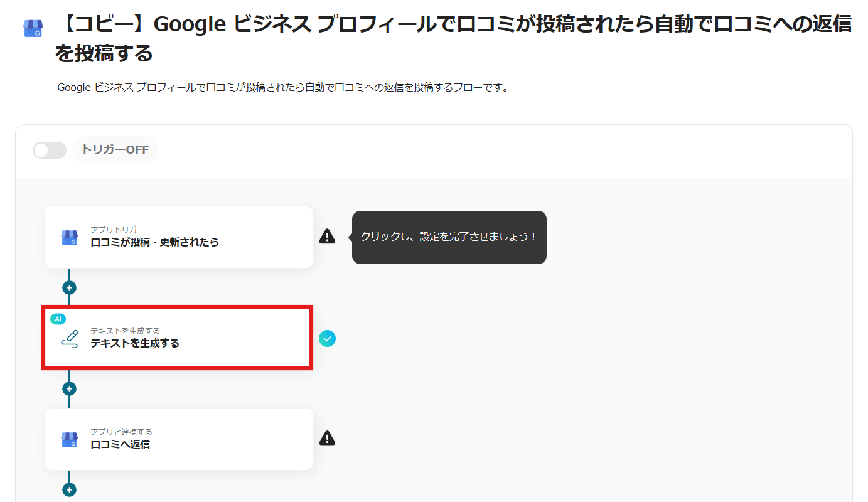The width and height of the screenshot is (868, 502).
Task: Open the テキストを生成する step card
Action: coord(178,338)
